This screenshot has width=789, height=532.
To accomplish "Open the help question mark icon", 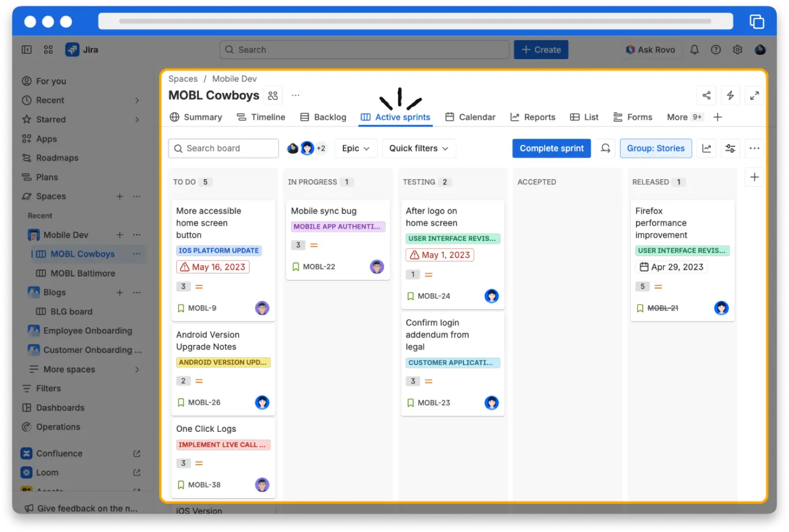I will [x=716, y=50].
